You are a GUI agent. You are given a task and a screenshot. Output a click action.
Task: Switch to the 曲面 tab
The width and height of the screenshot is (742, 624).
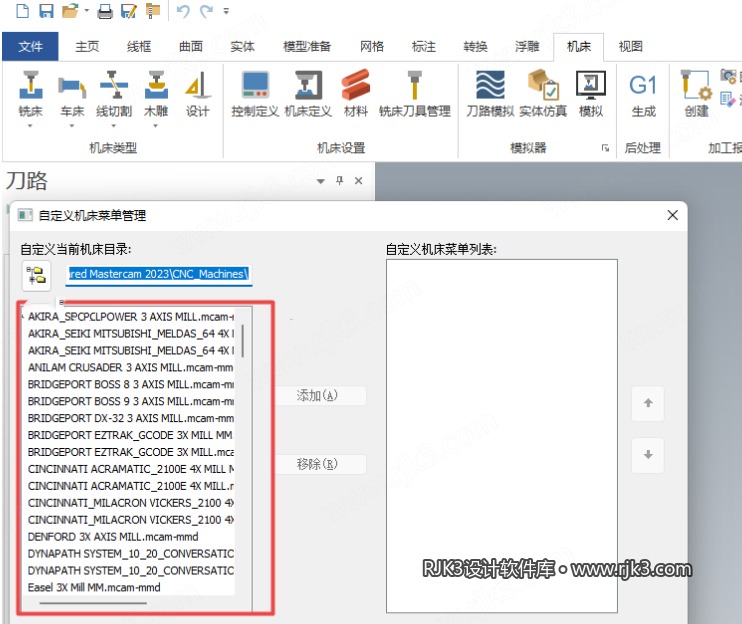191,46
